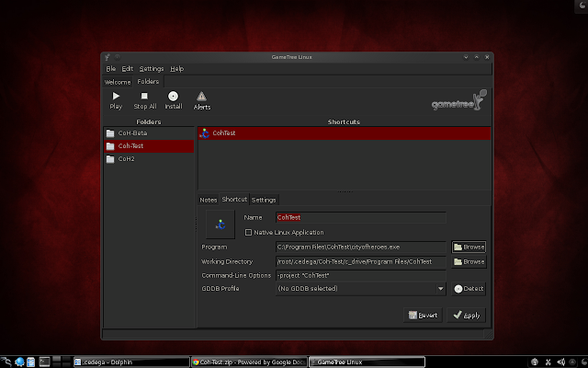Click the volume speaker tray icon
588x368 pixels.
click(x=560, y=362)
